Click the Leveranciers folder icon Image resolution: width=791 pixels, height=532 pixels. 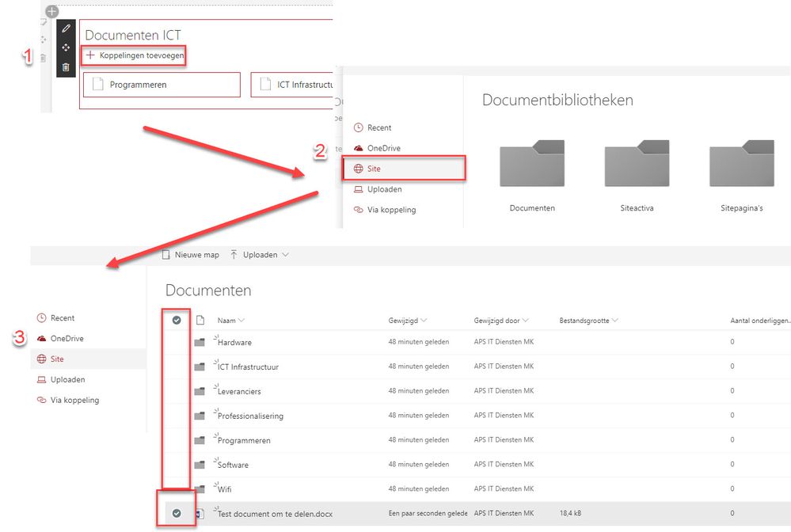pyautogui.click(x=200, y=391)
